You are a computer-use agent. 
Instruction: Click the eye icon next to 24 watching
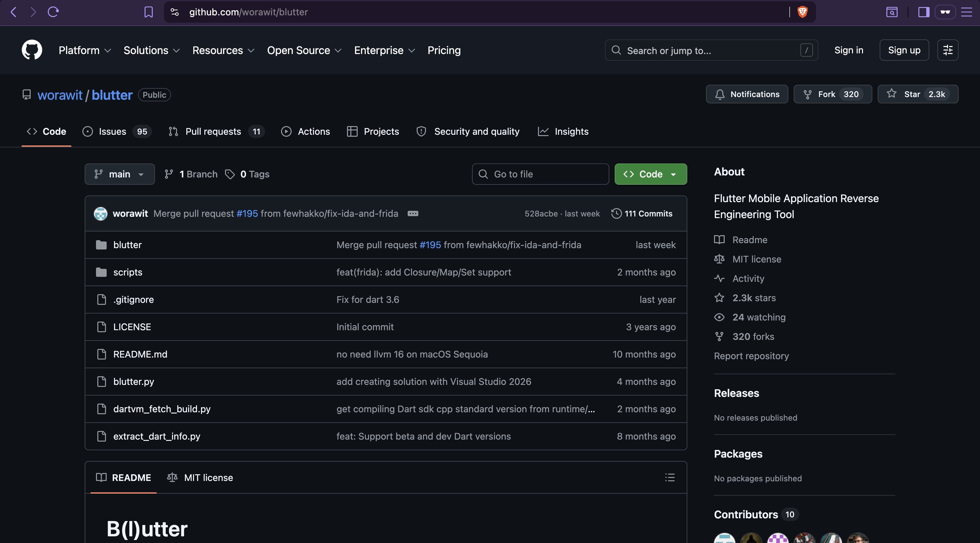click(x=719, y=317)
